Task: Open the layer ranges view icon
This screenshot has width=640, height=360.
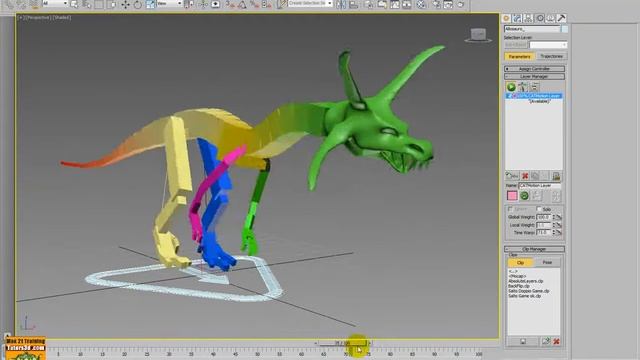Action: [534, 87]
